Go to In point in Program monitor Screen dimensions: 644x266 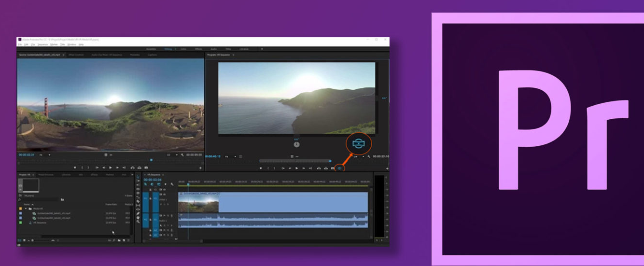tap(283, 168)
